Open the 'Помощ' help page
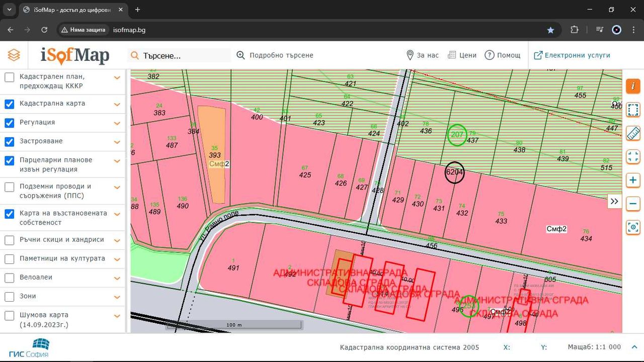Image resolution: width=644 pixels, height=362 pixels. click(x=503, y=55)
